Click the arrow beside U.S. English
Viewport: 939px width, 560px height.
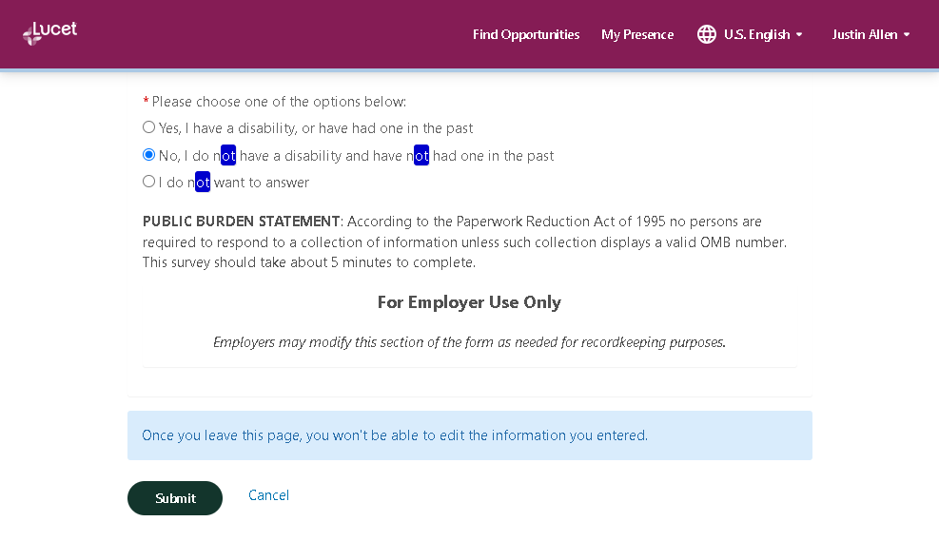[799, 35]
